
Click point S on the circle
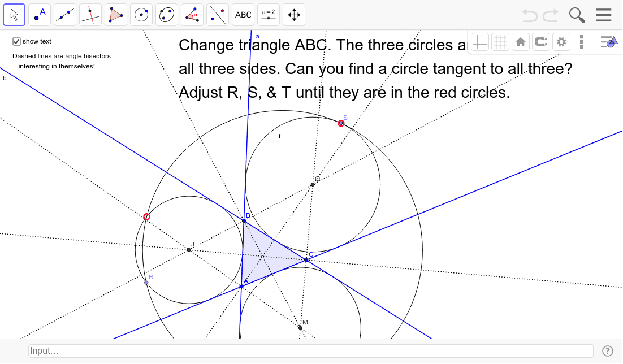tap(341, 123)
